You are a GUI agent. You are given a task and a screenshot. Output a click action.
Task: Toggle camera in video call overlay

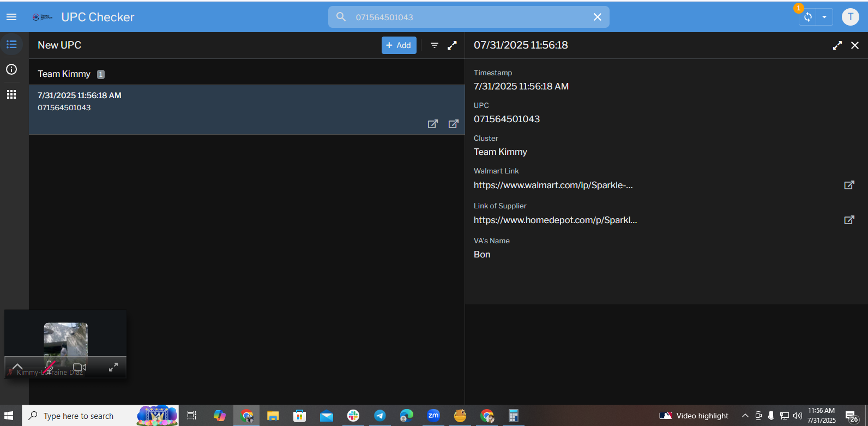80,367
